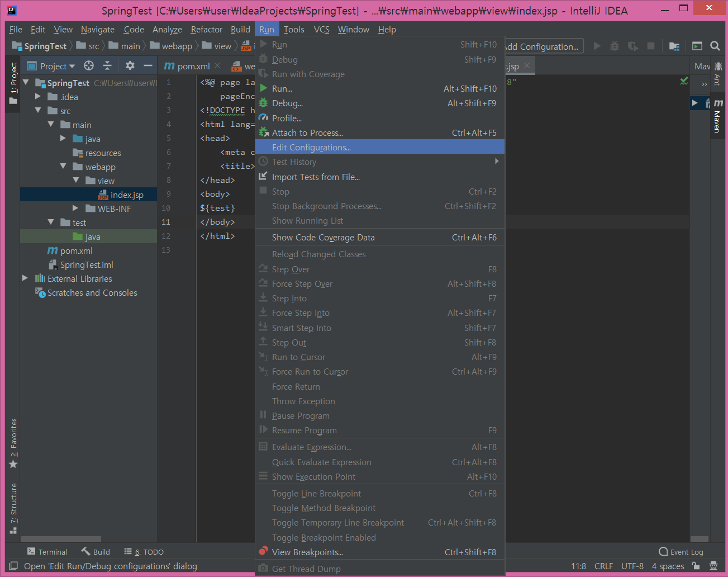The image size is (728, 577).
Task: Collapse the view folder
Action: [x=75, y=181]
